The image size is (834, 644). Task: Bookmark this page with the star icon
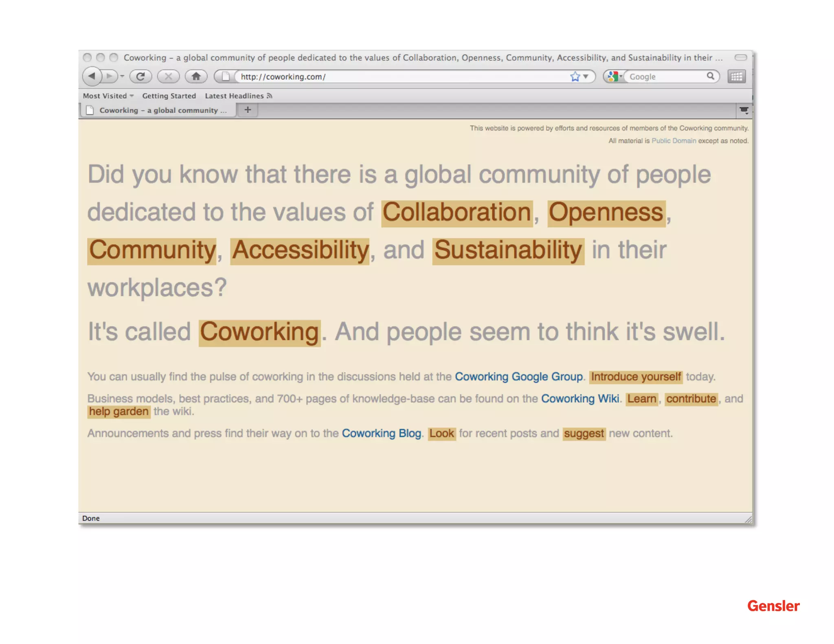575,77
